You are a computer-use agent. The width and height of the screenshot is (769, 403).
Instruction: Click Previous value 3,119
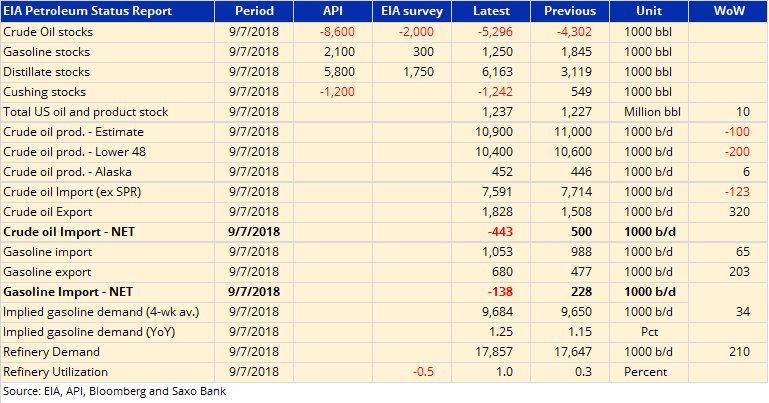pyautogui.click(x=576, y=72)
